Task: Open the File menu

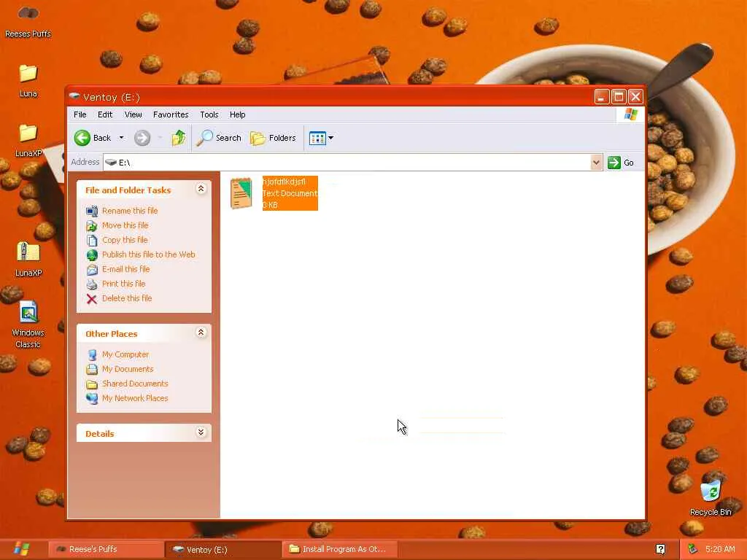Action: pyautogui.click(x=80, y=114)
